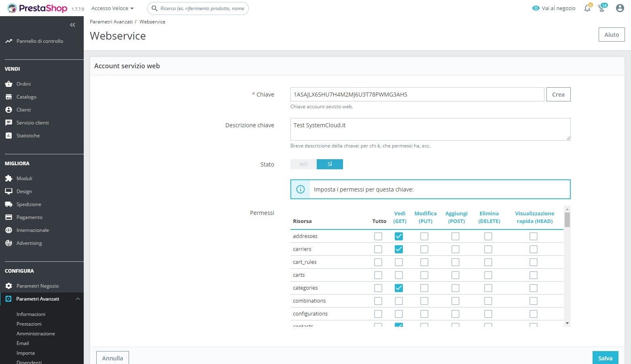Click the Parametri Negozio gear icon
The image size is (631, 364).
point(8,286)
